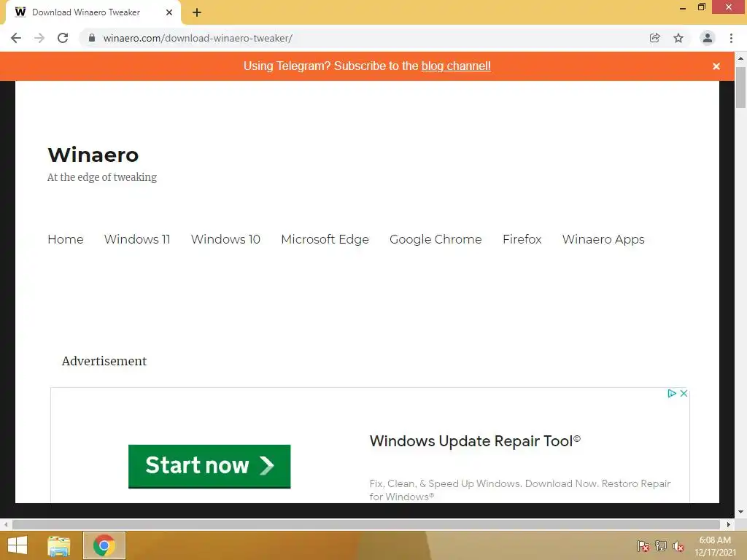747x560 pixels.
Task: Open the Windows Update Repair Tool ad title
Action: click(x=475, y=441)
